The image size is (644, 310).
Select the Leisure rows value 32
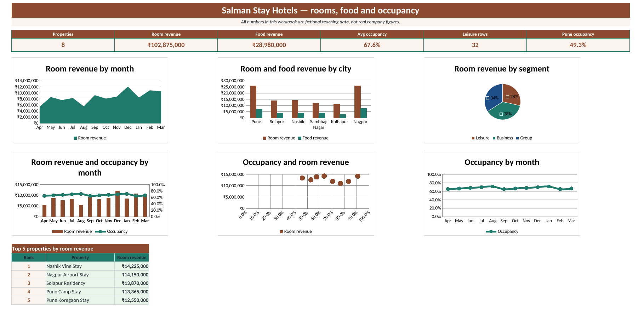click(475, 45)
